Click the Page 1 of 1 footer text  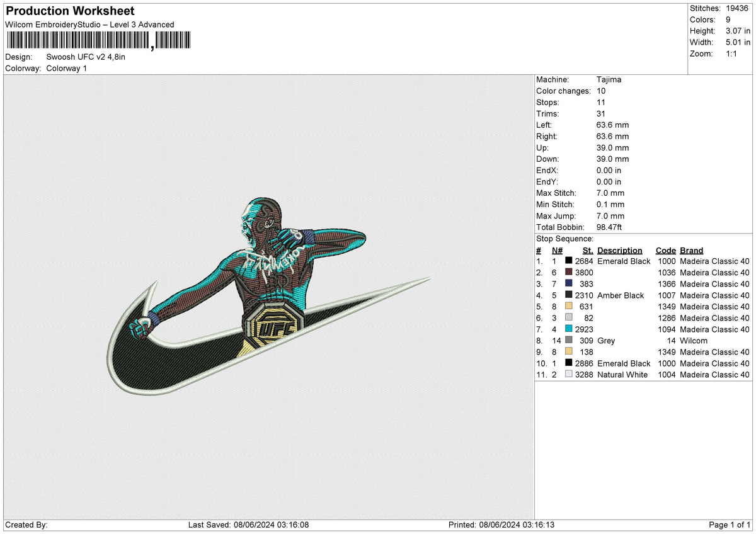point(730,525)
